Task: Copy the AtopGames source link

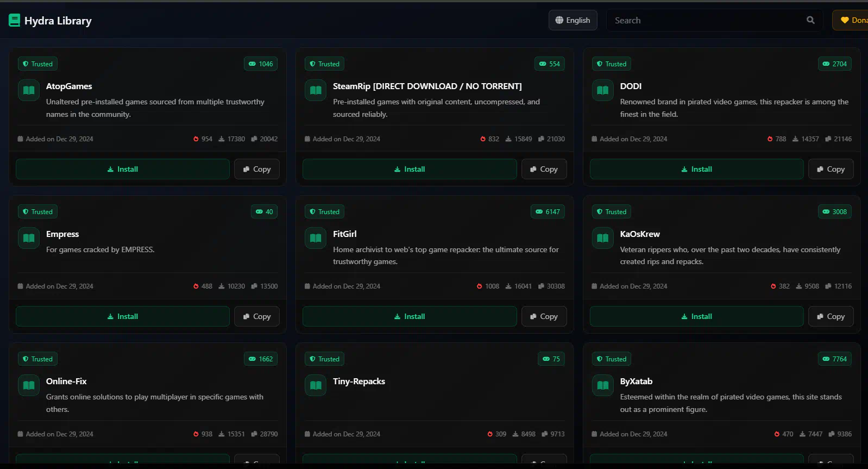Action: coord(257,169)
